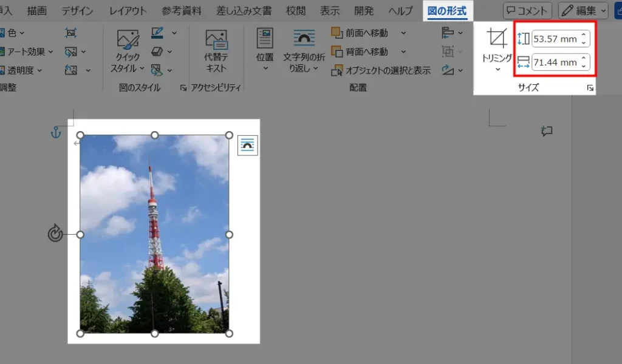Open Selection Pane (オブジェクトの選択と表示)
622x364 pixels.
[x=381, y=70]
